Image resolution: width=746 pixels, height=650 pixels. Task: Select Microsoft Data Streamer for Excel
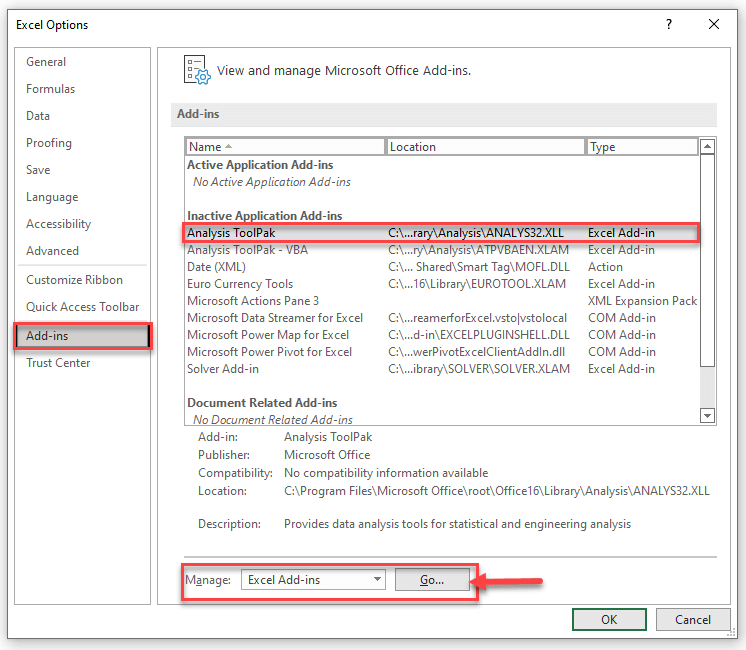click(x=442, y=318)
